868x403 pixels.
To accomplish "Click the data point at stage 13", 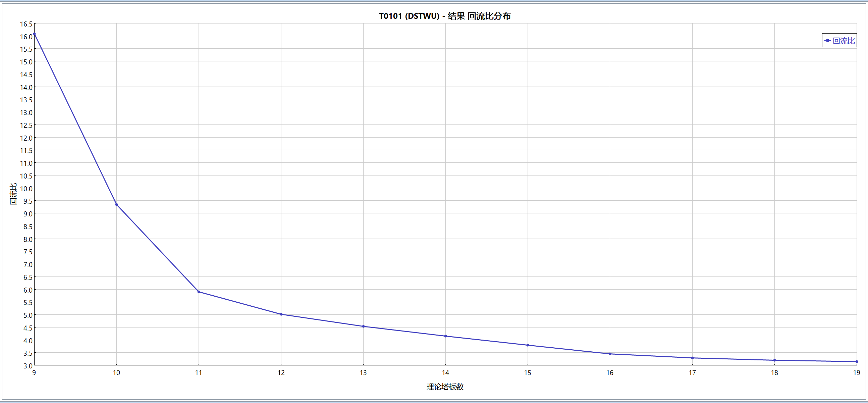I will pyautogui.click(x=363, y=326).
